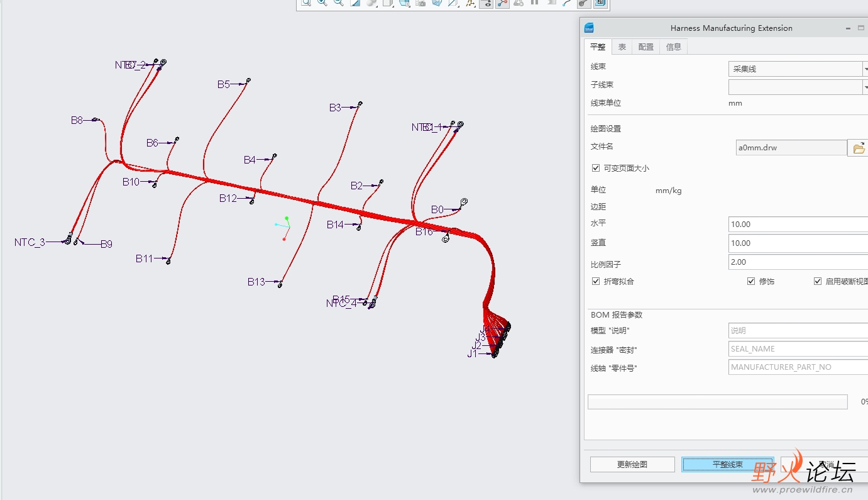Image resolution: width=868 pixels, height=500 pixels.
Task: Click the Repaint screen icon
Action: 355,3
